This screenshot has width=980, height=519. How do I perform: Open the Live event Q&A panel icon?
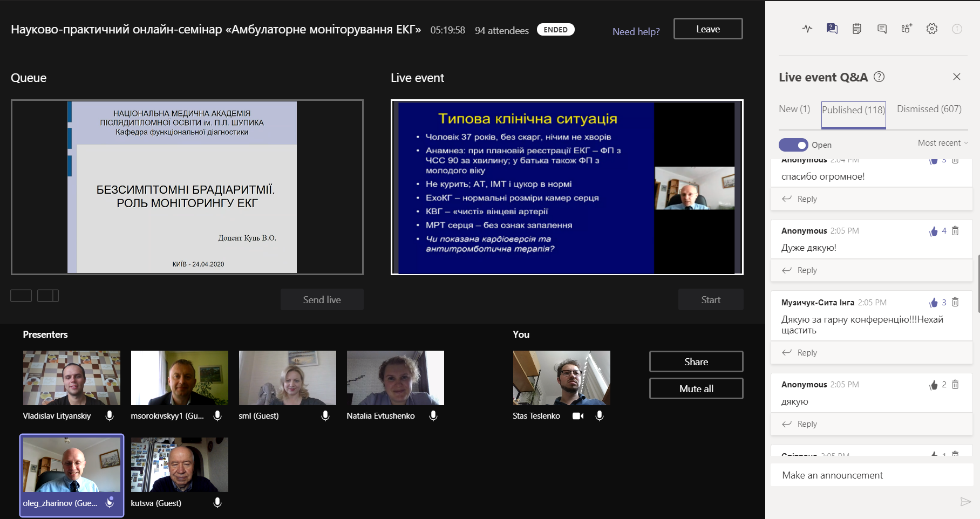point(832,29)
